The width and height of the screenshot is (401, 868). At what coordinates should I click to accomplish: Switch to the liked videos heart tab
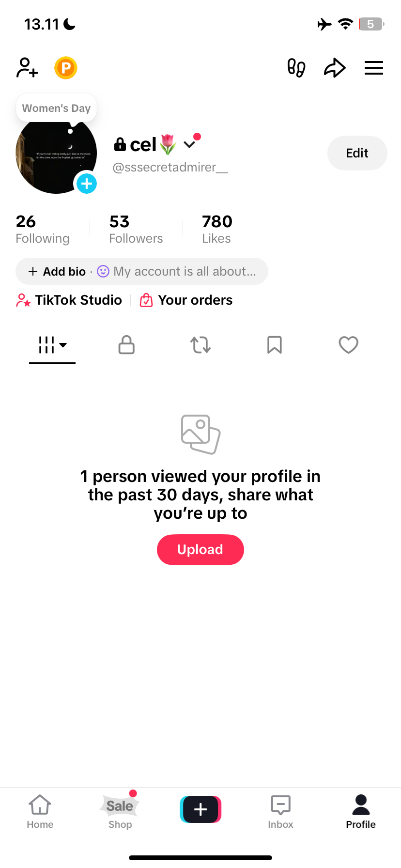[348, 345]
